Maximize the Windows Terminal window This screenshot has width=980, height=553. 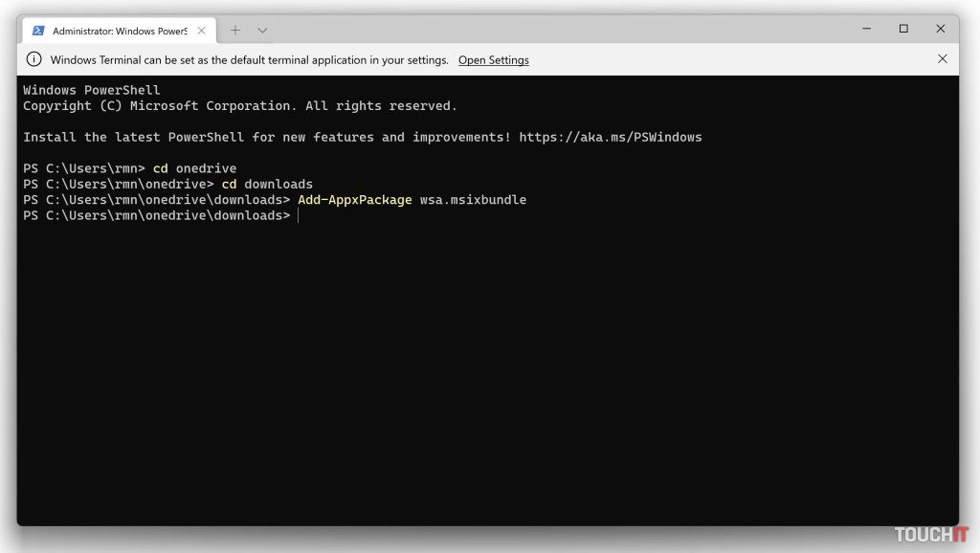902,30
